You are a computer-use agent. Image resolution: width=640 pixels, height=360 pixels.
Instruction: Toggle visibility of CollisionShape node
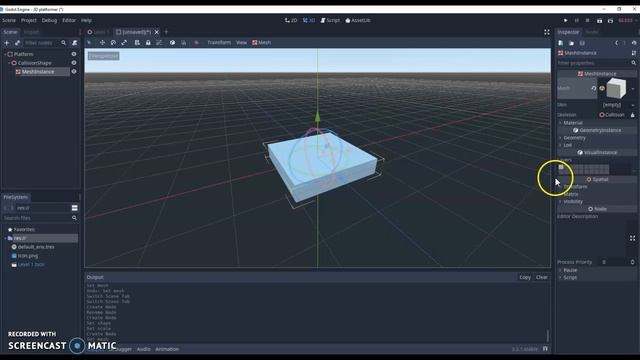point(74,63)
